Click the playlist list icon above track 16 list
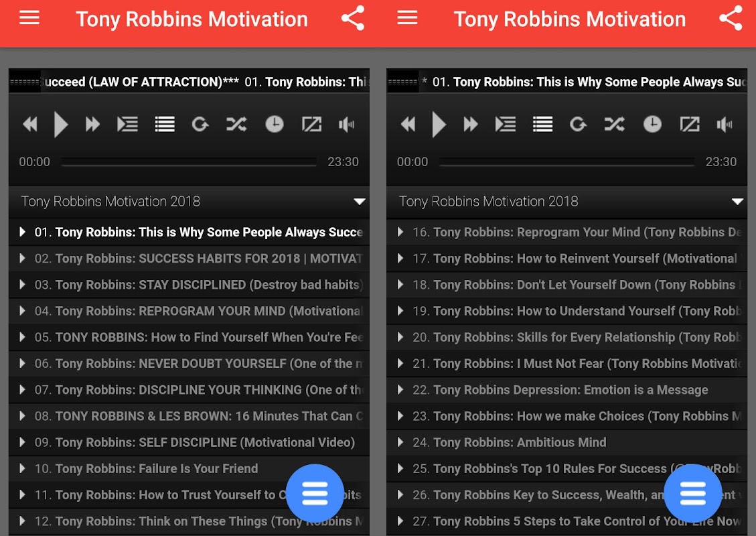 click(x=542, y=124)
